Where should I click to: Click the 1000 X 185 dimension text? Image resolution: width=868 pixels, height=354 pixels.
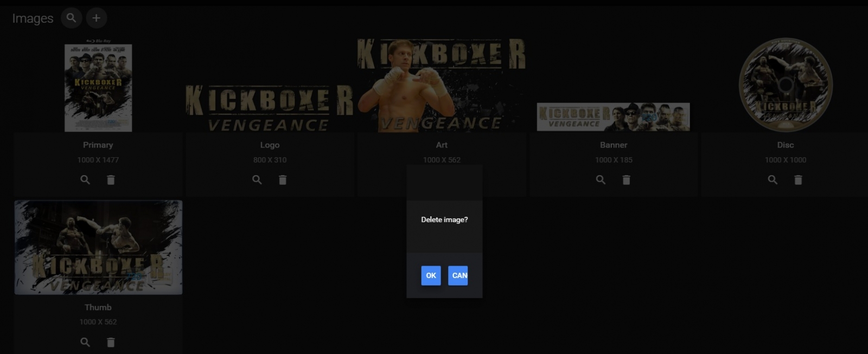614,160
